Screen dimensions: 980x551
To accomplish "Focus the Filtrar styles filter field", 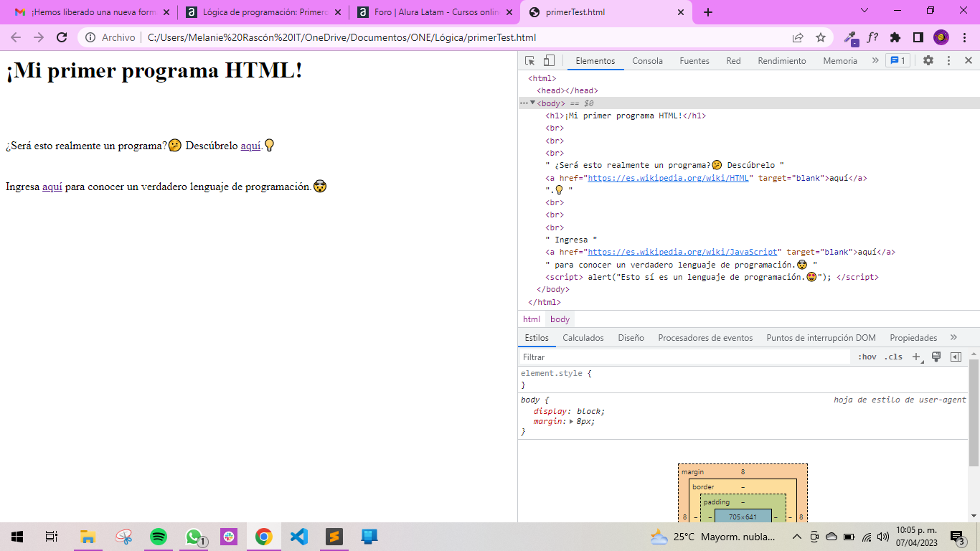I will click(684, 357).
